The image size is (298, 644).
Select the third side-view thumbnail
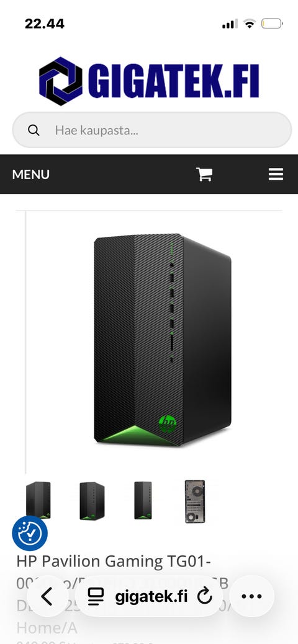coord(143,500)
